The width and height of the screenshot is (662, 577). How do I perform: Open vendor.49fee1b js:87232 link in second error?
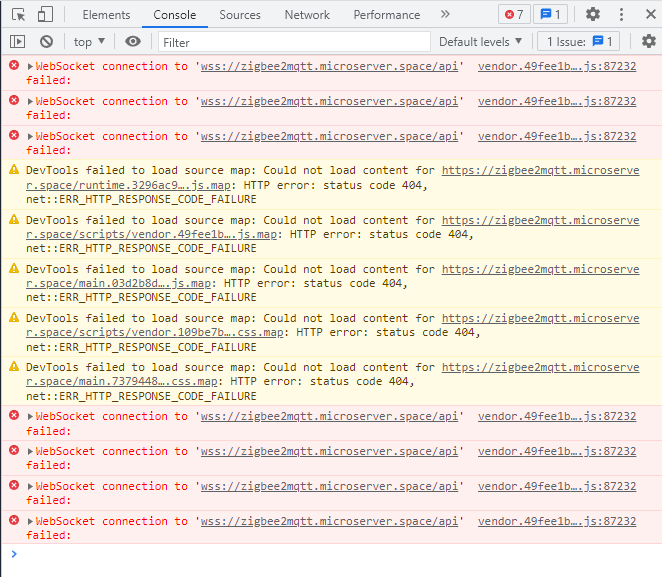point(557,101)
